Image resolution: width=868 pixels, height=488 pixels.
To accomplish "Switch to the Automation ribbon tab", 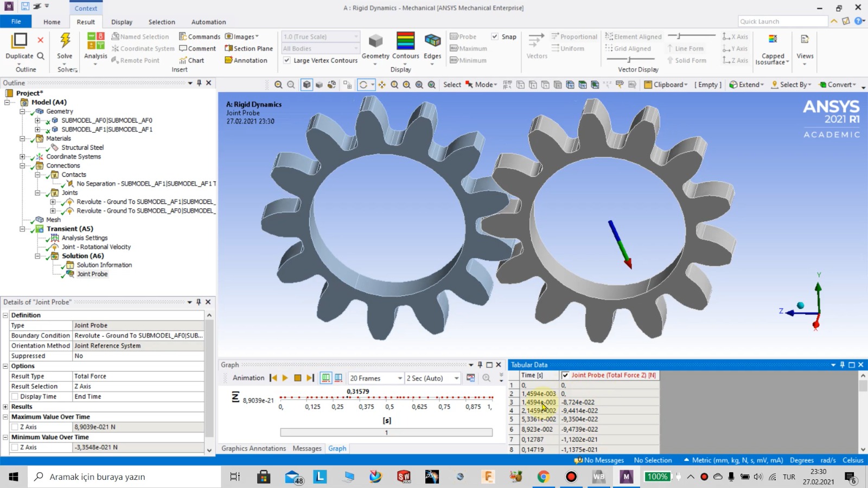I will (x=208, y=22).
